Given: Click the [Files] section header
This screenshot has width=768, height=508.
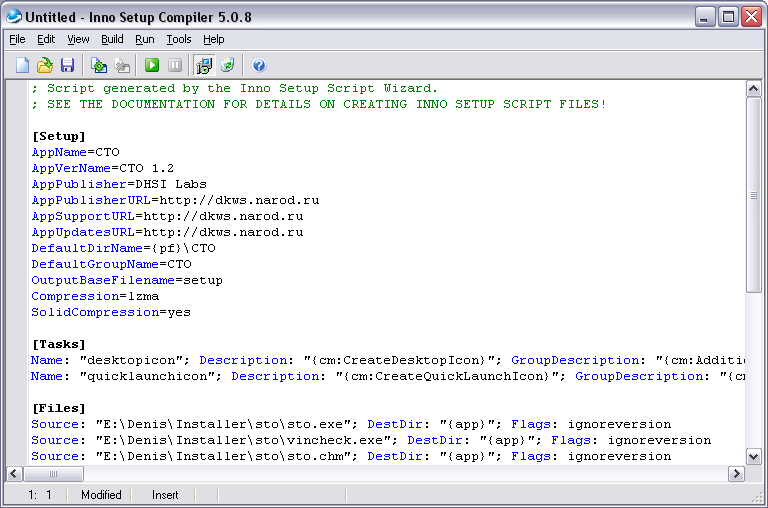Looking at the screenshot, I should point(59,408).
